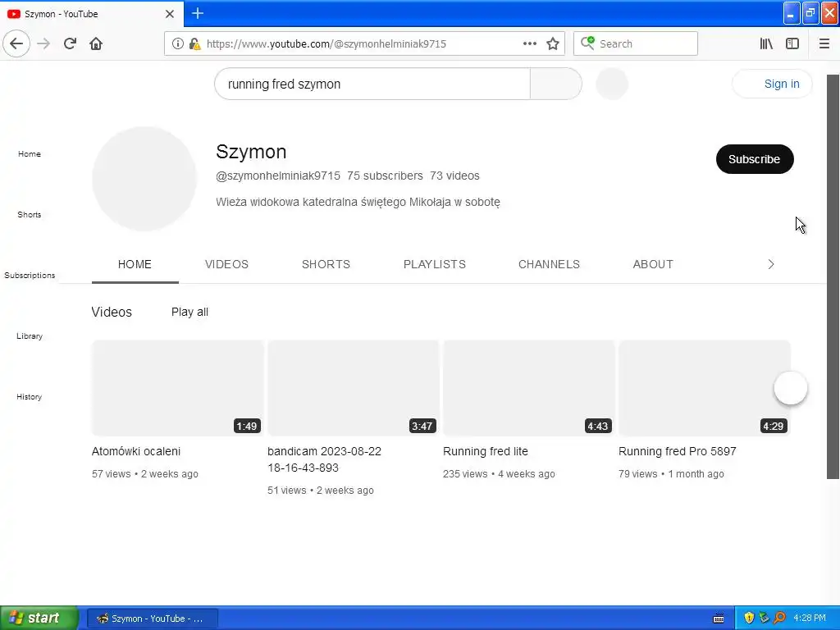
Task: Click the Videos section heading
Action: coord(112,312)
